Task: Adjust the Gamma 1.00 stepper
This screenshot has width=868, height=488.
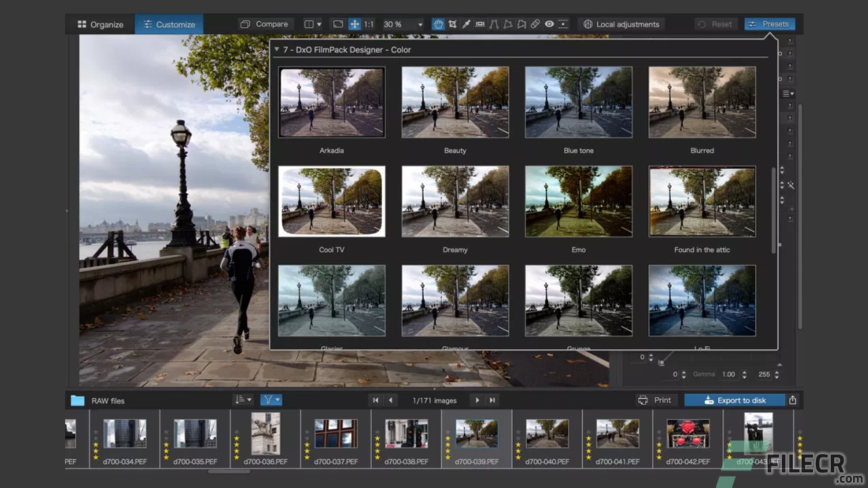Action: tap(744, 374)
